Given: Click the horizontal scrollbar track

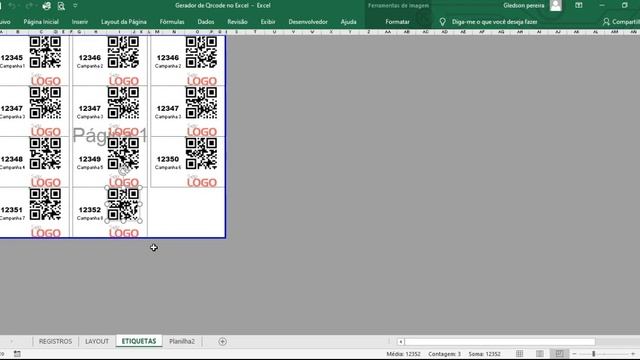Looking at the screenshot, I should click(500, 342).
